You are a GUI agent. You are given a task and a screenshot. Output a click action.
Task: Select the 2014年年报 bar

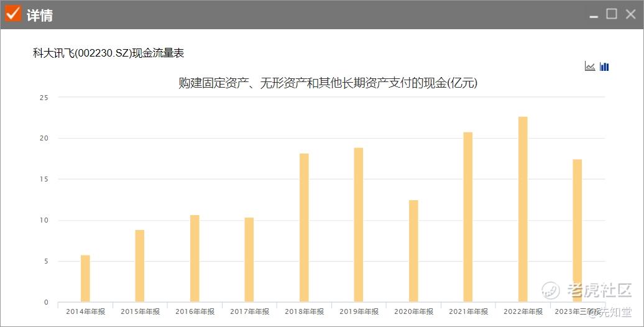coord(85,279)
